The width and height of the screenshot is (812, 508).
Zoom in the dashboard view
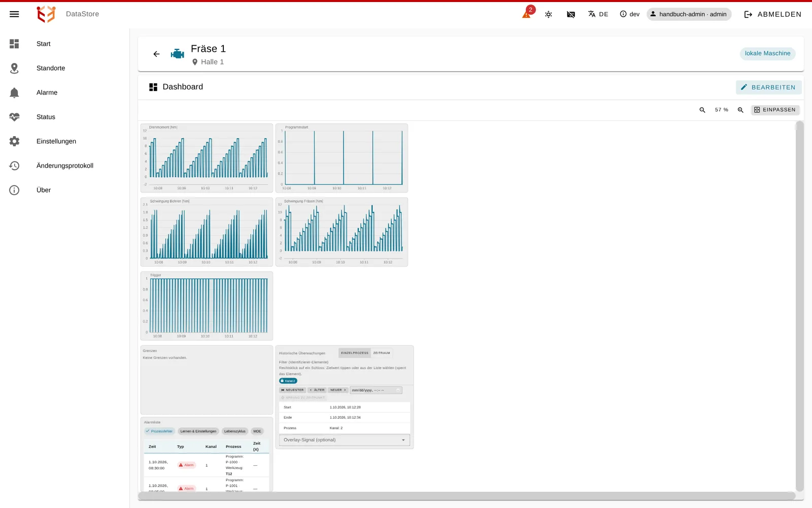pyautogui.click(x=740, y=110)
